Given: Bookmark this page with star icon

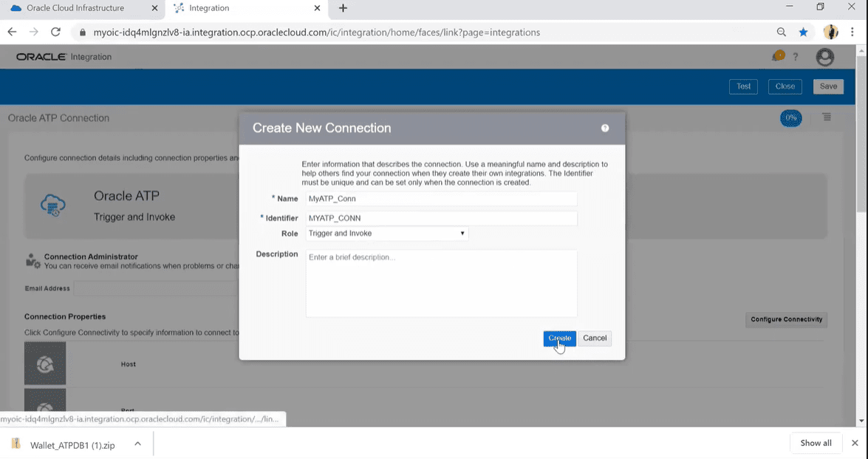Looking at the screenshot, I should pos(803,32).
